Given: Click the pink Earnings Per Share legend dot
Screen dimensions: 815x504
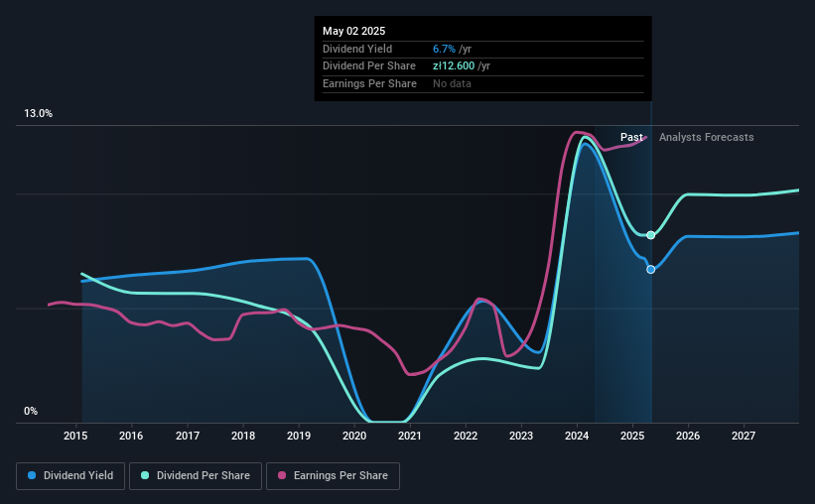Looking at the screenshot, I should [x=282, y=475].
